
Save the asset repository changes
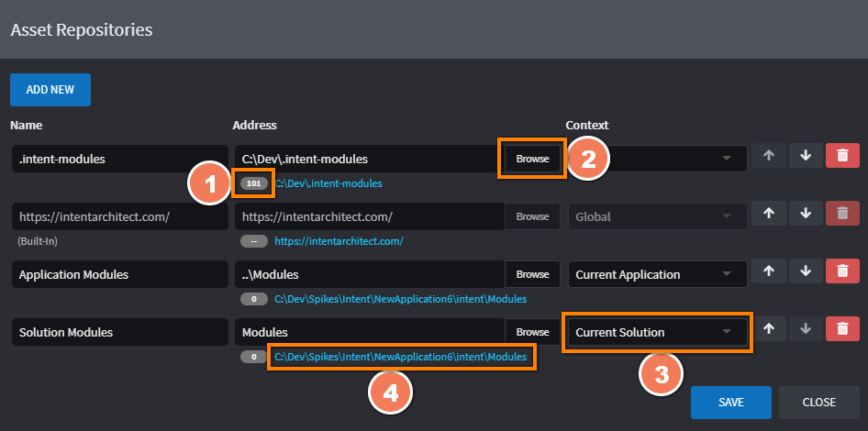click(731, 402)
